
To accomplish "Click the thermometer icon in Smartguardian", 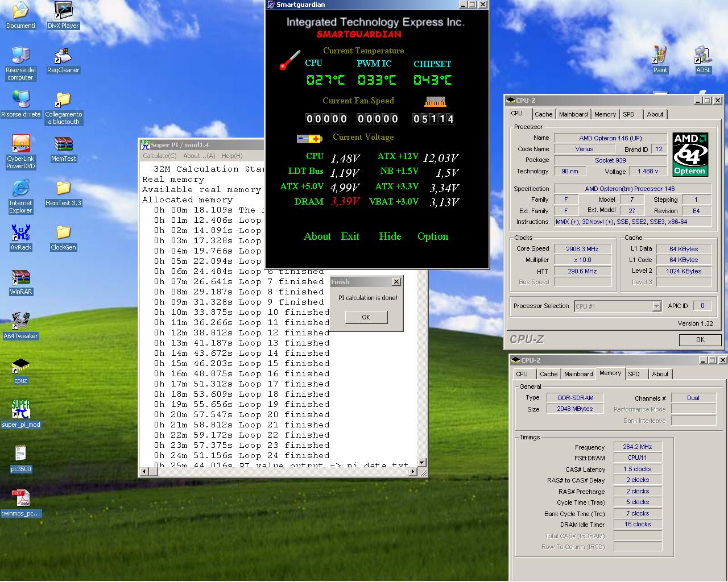I will [x=289, y=60].
